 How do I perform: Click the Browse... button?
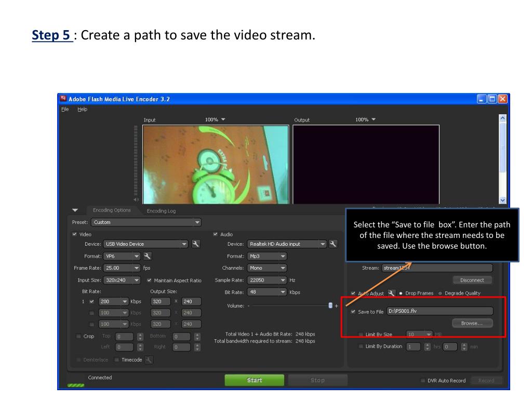tap(472, 323)
